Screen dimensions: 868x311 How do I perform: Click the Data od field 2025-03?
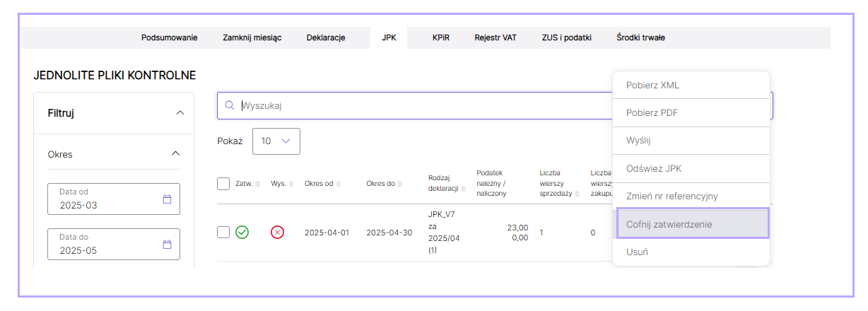[x=114, y=199]
